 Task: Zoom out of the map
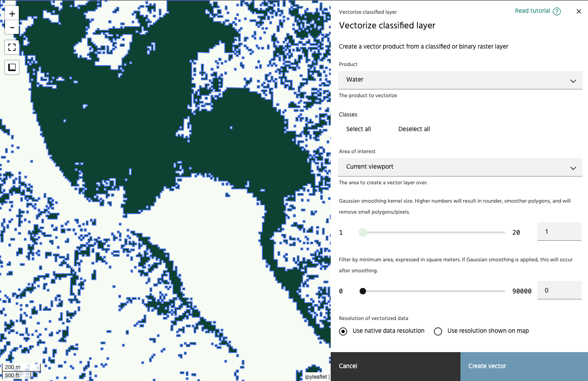coord(12,28)
